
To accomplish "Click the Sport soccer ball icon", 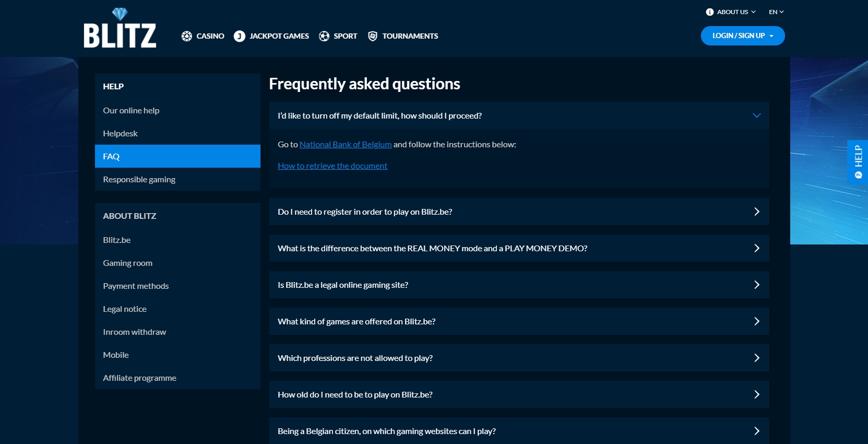I will coord(324,36).
